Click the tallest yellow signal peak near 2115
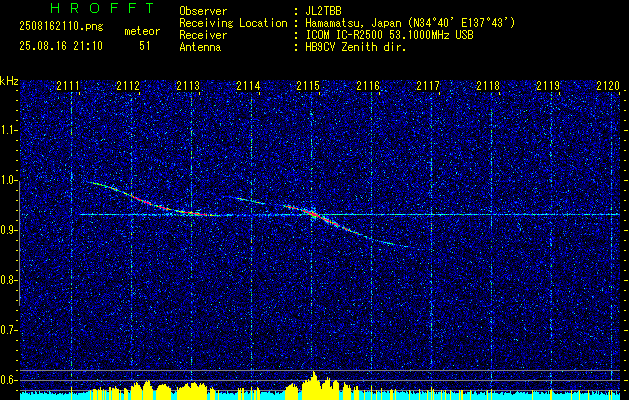This screenshot has width=629, height=400. click(x=314, y=384)
